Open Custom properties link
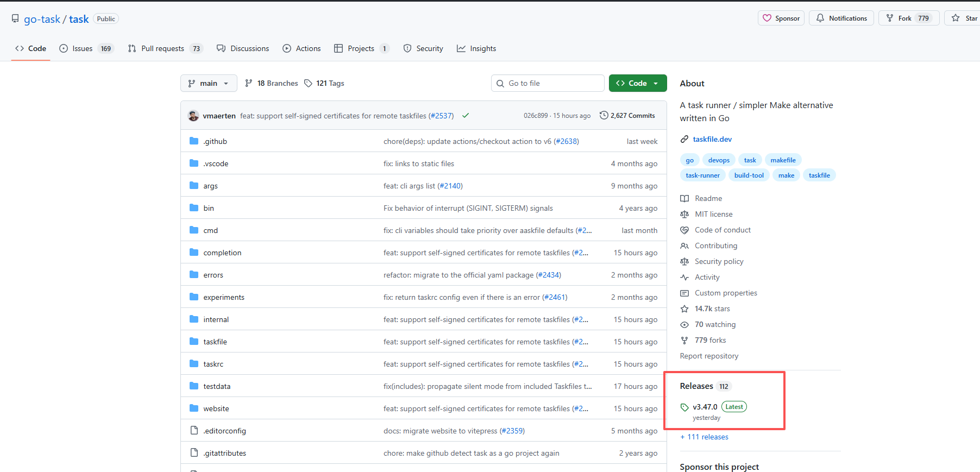Image resolution: width=980 pixels, height=472 pixels. tap(726, 293)
